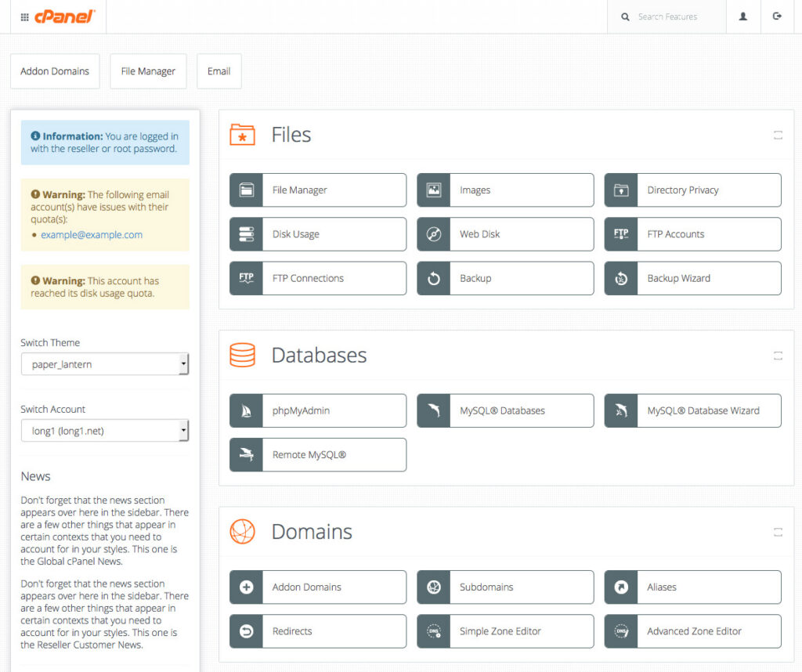The width and height of the screenshot is (802, 672).
Task: Collapse the Databases section
Action: click(x=778, y=355)
